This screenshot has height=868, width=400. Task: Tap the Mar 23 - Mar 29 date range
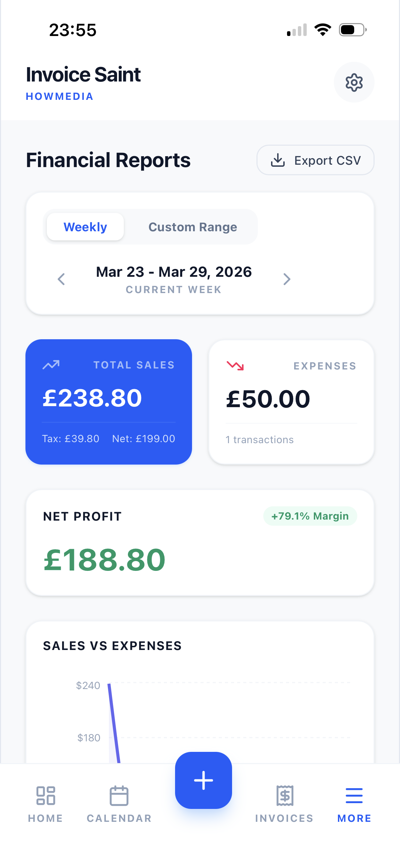(x=174, y=272)
